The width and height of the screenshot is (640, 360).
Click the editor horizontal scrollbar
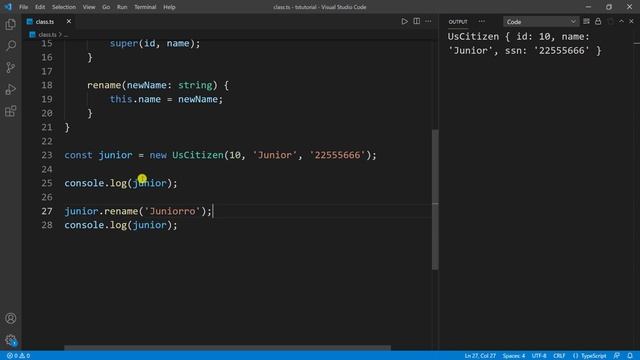pyautogui.click(x=227, y=348)
